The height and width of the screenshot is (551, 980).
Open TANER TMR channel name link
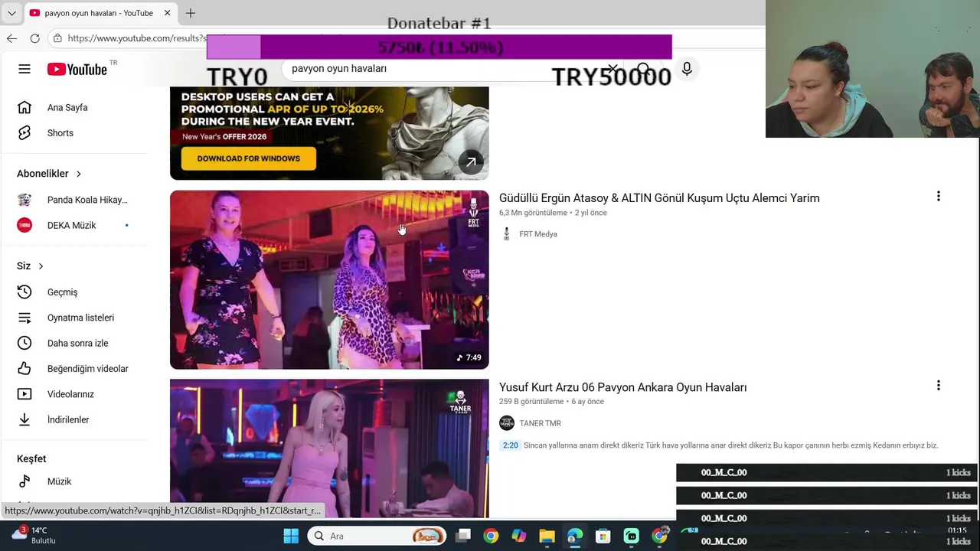coord(540,423)
